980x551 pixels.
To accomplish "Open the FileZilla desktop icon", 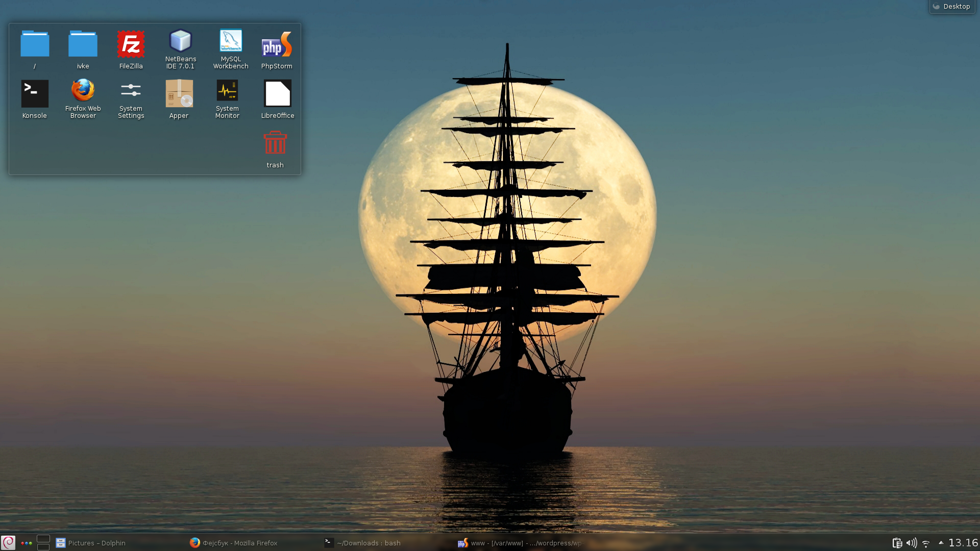I will click(x=131, y=45).
